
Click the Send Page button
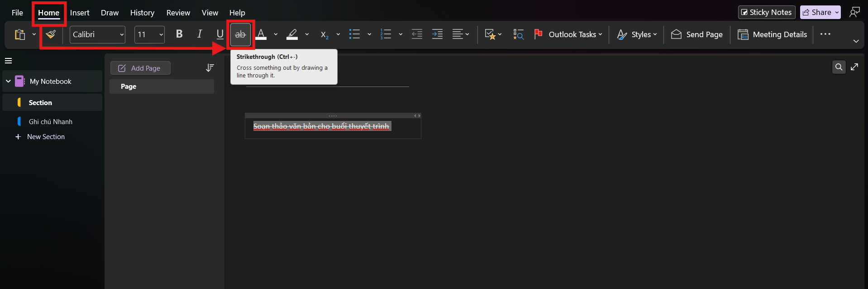pos(697,34)
